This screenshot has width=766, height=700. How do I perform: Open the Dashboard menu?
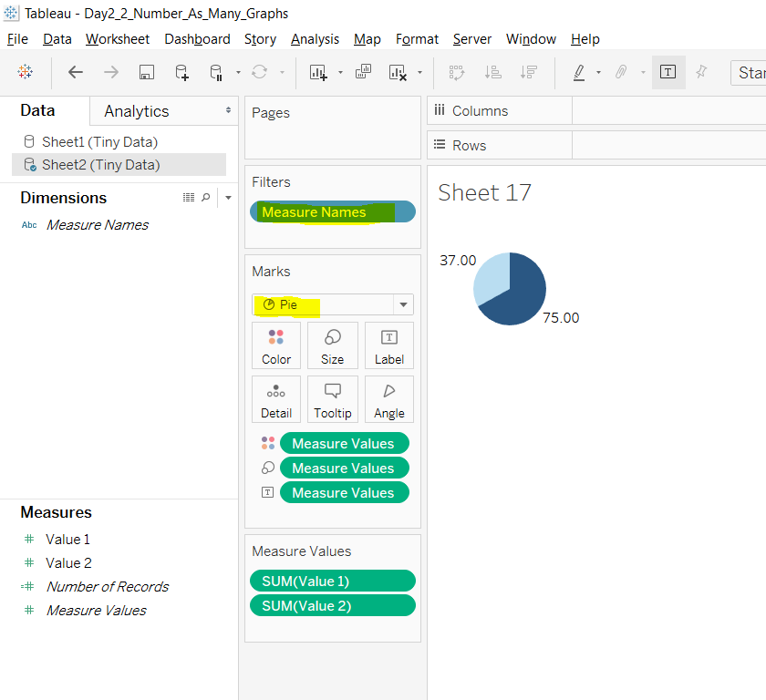point(197,39)
